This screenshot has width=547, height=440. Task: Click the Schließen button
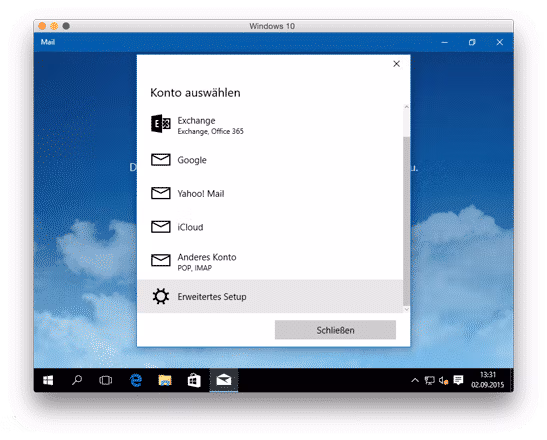click(335, 330)
